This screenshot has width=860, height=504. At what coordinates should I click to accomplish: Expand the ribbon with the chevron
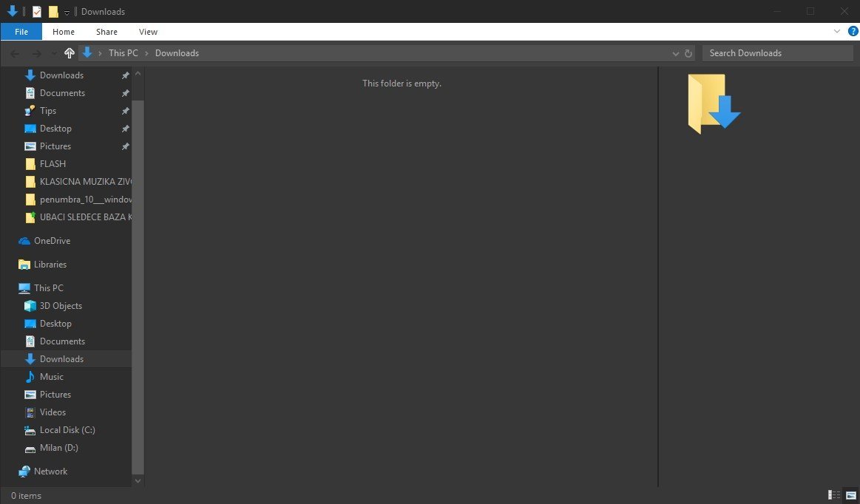tap(837, 31)
